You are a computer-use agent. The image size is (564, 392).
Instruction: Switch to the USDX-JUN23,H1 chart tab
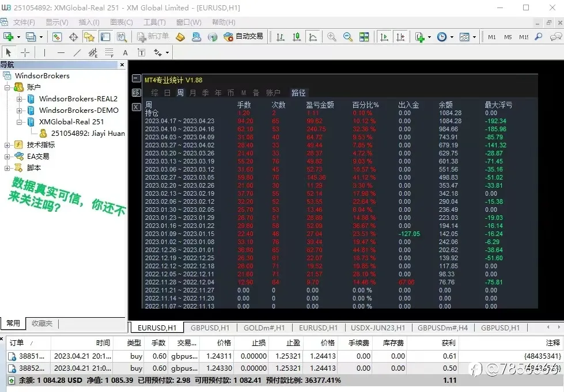tap(378, 328)
